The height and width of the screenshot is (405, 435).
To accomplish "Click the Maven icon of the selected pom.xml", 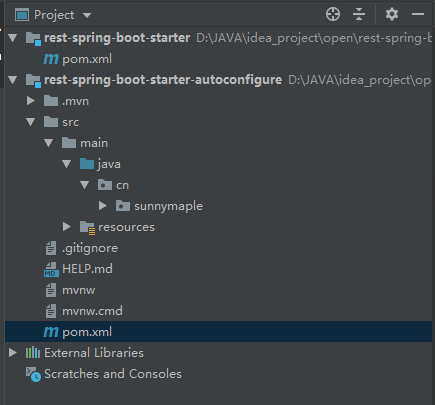I will click(51, 332).
